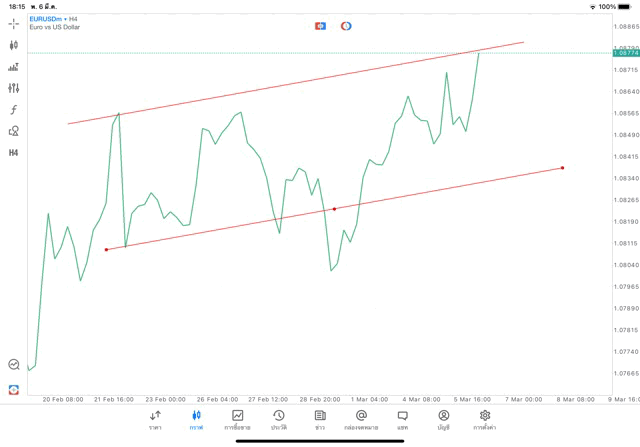Click the bar chart icon in left toolbar
The image size is (640, 447).
[x=13, y=67]
